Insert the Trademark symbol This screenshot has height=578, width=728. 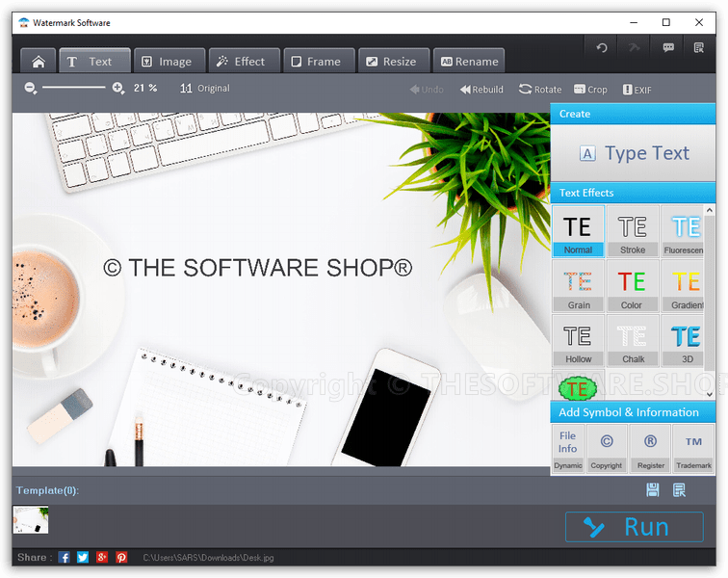693,449
